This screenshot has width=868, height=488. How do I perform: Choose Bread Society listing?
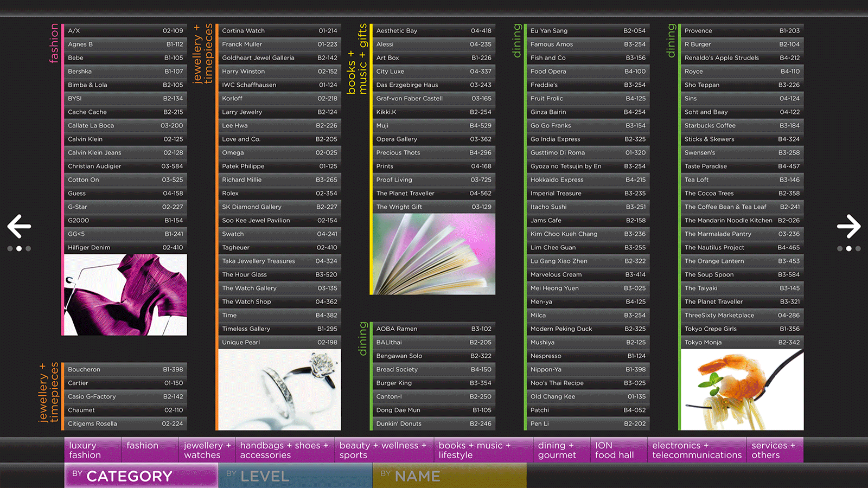433,370
